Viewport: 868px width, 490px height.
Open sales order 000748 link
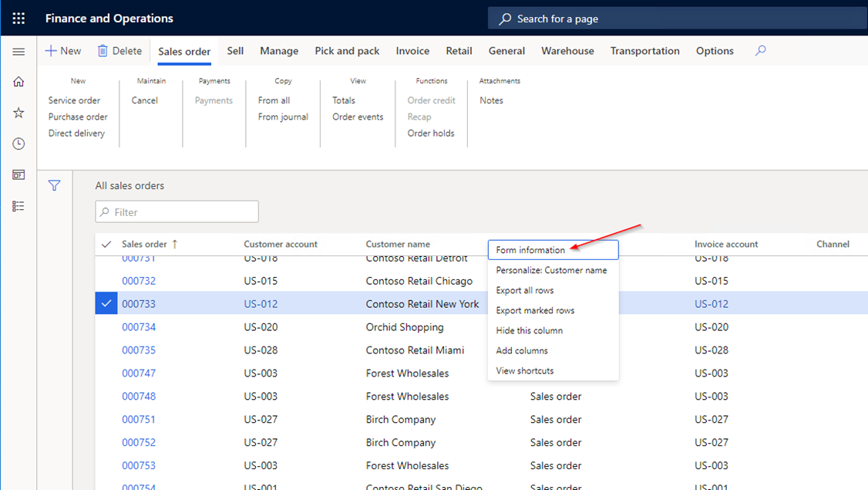[139, 397]
